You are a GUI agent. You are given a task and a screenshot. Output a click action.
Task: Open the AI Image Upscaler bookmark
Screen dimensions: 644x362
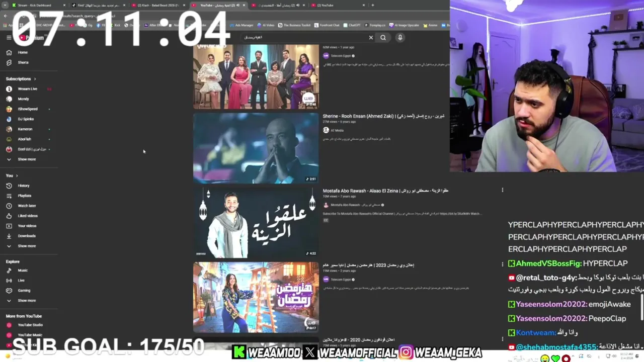click(404, 25)
